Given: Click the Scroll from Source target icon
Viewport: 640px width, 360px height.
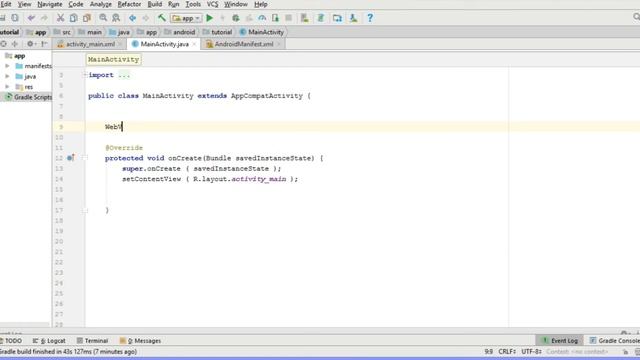Looking at the screenshot, I should click(x=4, y=44).
